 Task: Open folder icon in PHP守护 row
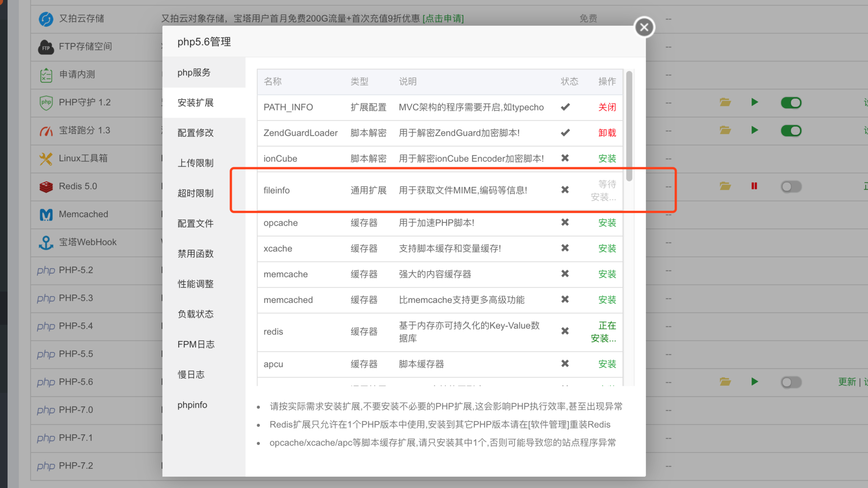[x=725, y=102]
